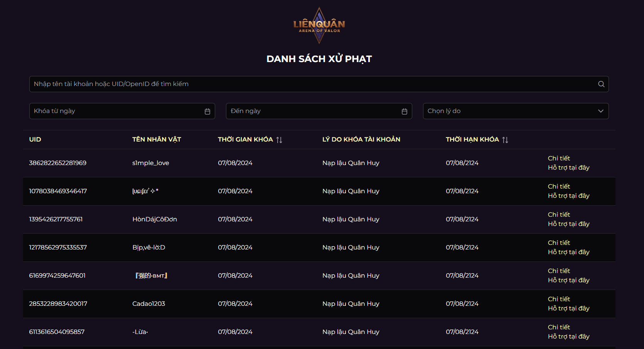Viewport: 644px width, 349px height.
Task: Open Chi tiết for s1mple_love
Action: tap(559, 158)
